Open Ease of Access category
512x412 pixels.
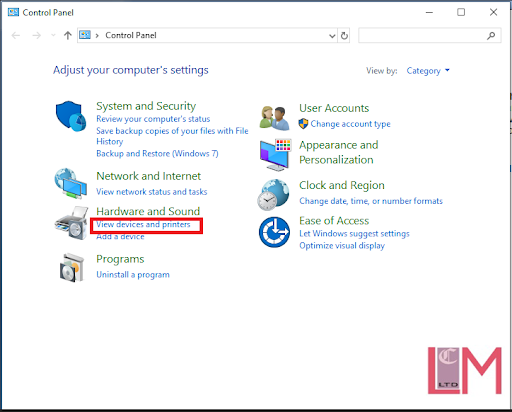[334, 221]
